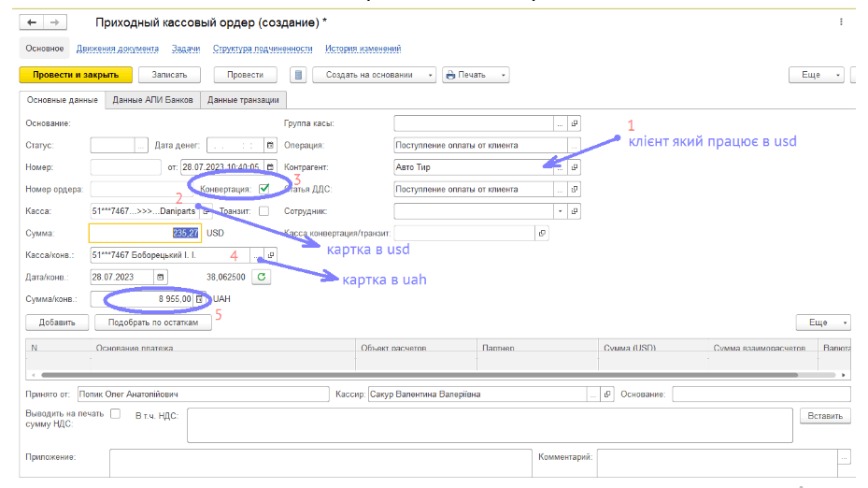The width and height of the screenshot is (868, 488).
Task: Click the table's horizontal scrollbar
Action: point(420,374)
